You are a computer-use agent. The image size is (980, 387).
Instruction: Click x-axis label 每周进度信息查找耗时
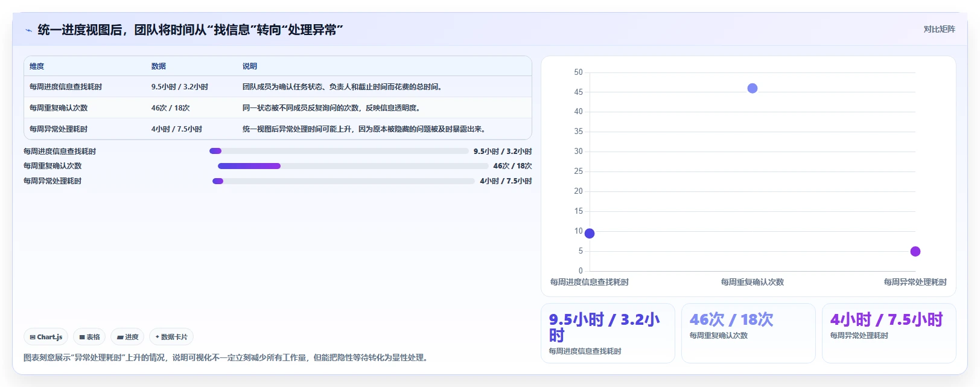[x=590, y=282]
